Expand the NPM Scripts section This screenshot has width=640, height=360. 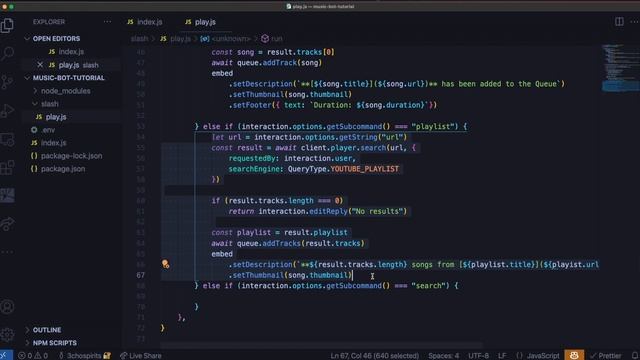pyautogui.click(x=54, y=342)
